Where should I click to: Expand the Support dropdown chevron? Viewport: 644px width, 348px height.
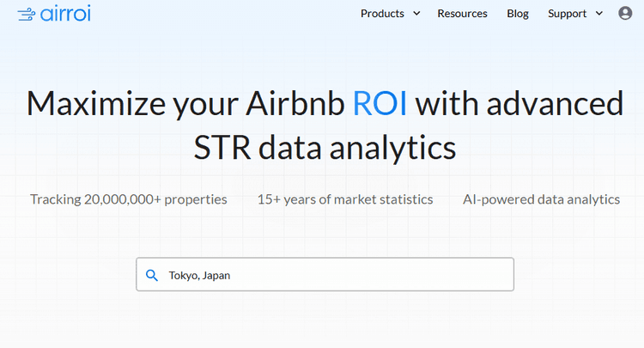[x=599, y=14]
